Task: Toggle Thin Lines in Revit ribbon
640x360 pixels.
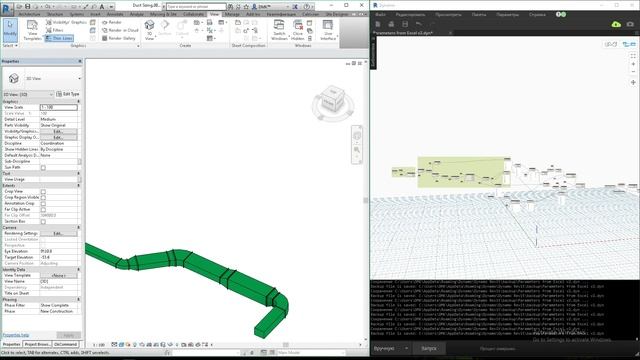Action: coord(59,38)
